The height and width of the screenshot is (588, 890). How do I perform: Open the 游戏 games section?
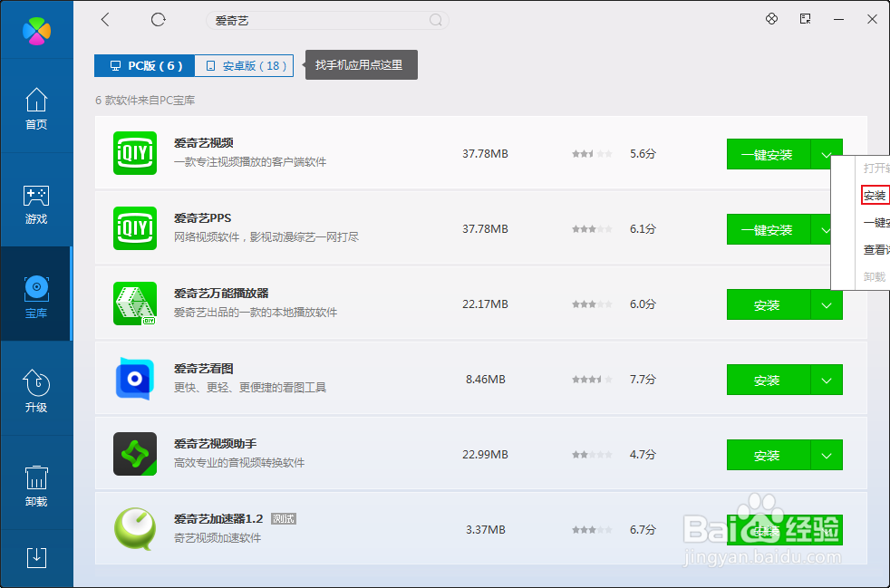click(36, 203)
